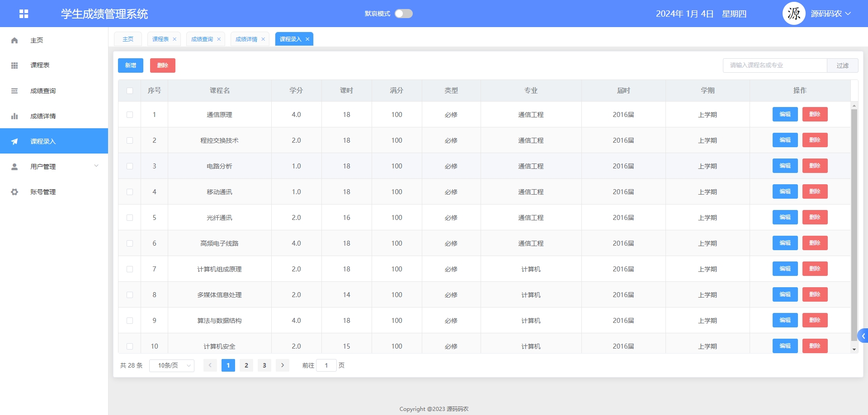
Task: Click scrollbar up arrow in table
Action: point(854,106)
